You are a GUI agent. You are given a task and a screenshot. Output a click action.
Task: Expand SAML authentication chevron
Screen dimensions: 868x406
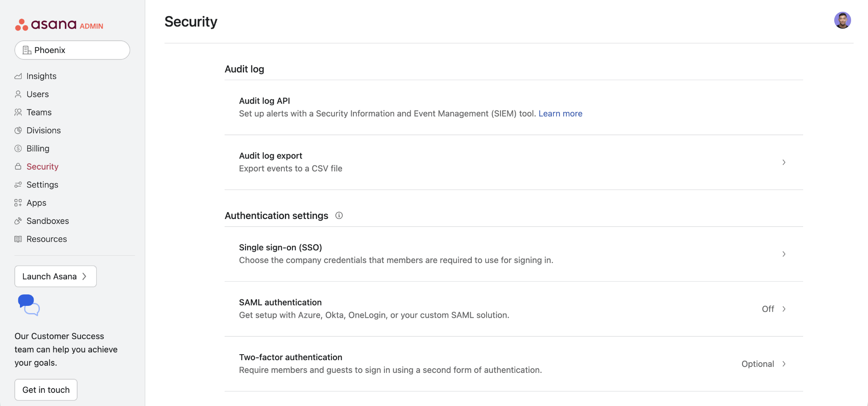pyautogui.click(x=784, y=309)
